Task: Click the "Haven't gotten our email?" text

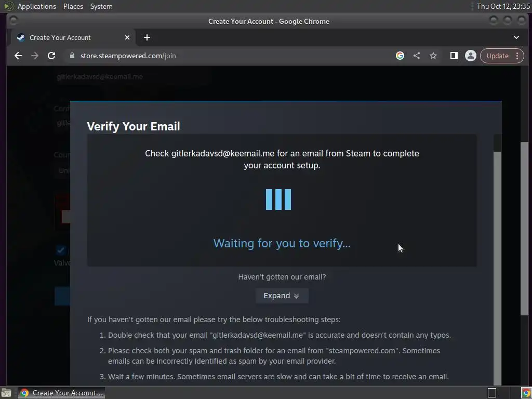Action: click(x=282, y=277)
